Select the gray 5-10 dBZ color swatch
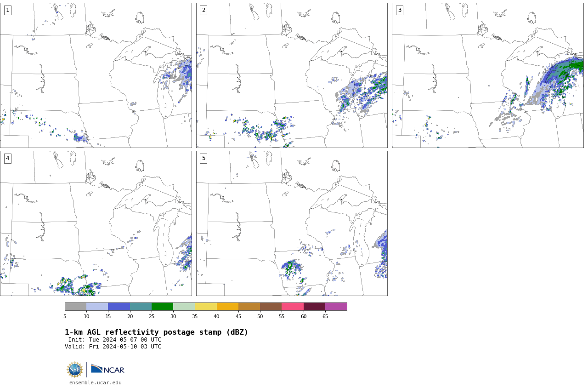The image size is (588, 388). 75,307
